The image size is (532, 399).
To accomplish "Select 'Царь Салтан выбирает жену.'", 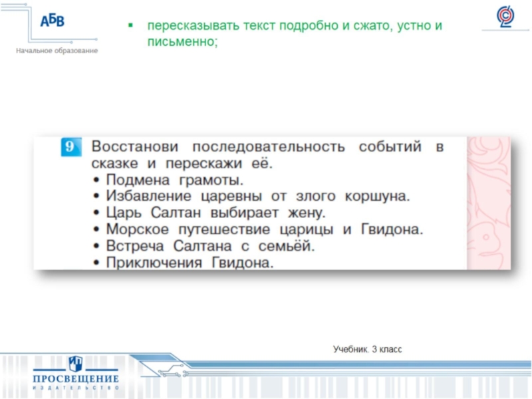I will pyautogui.click(x=215, y=213).
